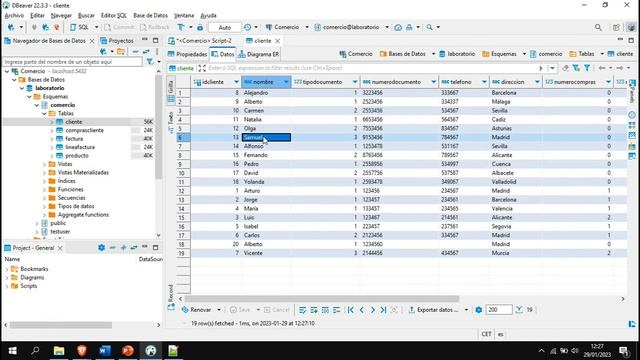Expand the Índices folder

(44, 181)
